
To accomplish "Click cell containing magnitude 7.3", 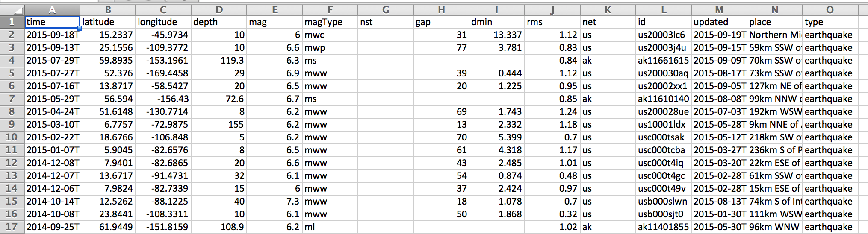I will [275, 202].
